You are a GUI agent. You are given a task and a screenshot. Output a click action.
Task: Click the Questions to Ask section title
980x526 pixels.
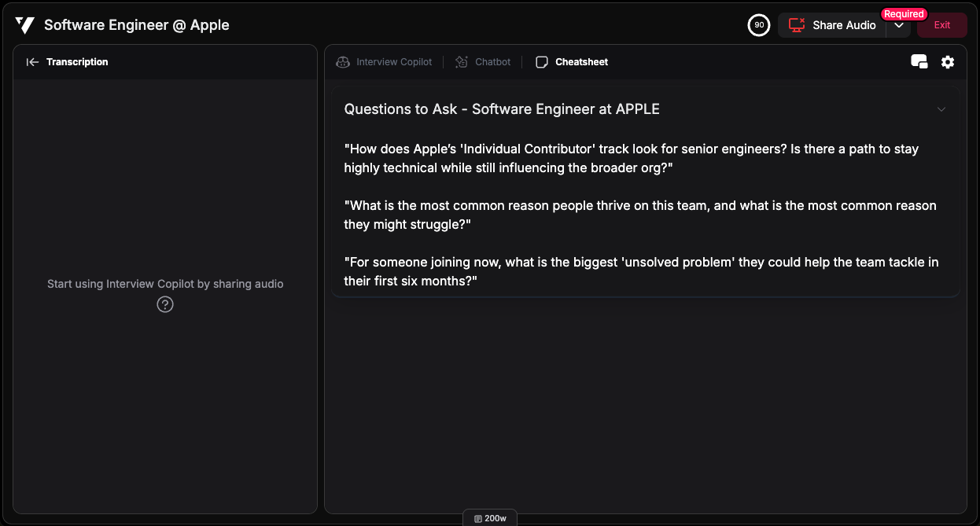tap(502, 109)
